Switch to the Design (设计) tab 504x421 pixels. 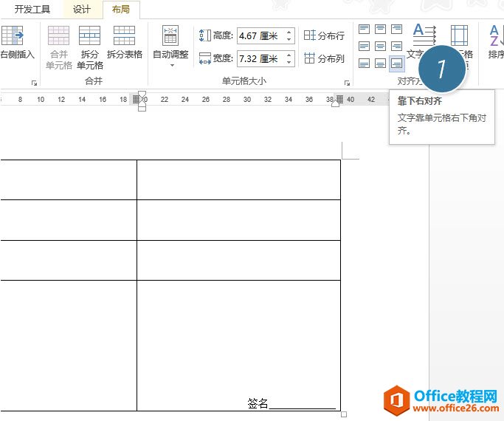(x=82, y=9)
